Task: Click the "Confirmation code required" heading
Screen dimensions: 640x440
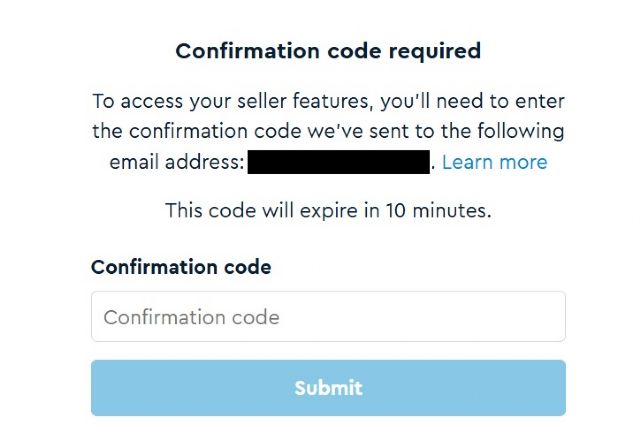Action: (328, 50)
